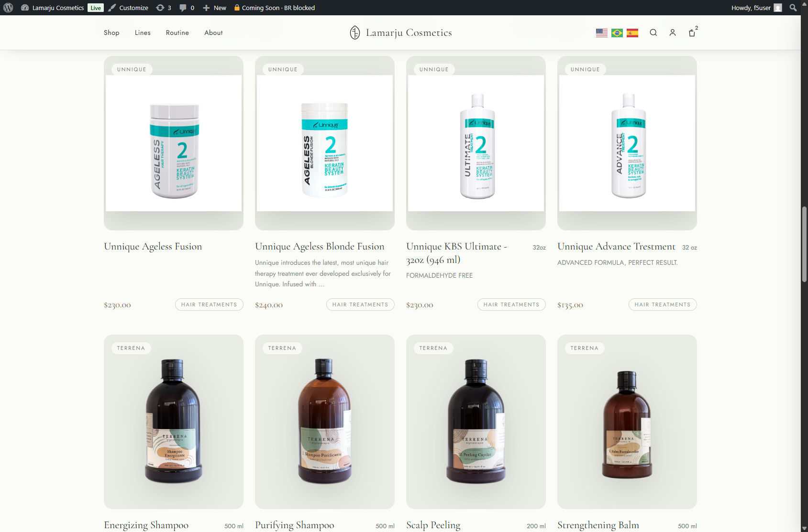
Task: Click the page vertical scrollbar thumb
Action: [805, 244]
